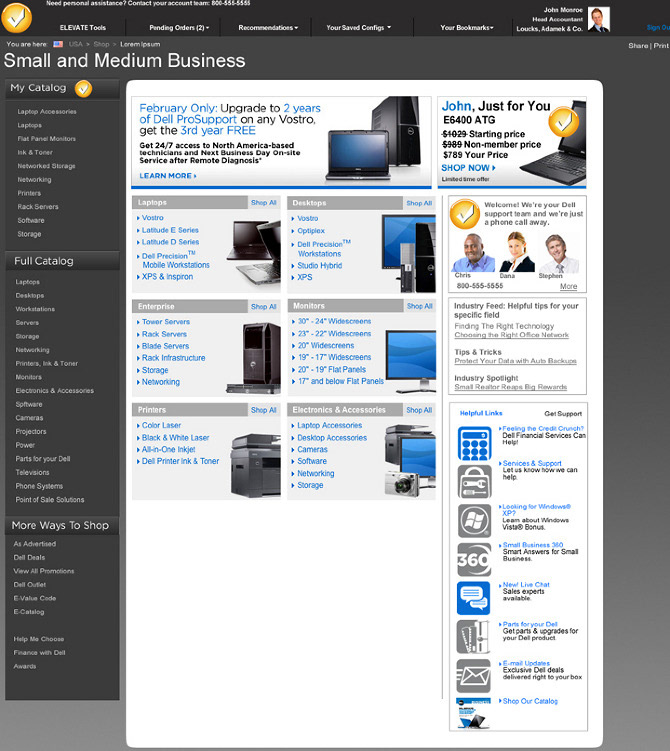Open Latitude E Series link
The image size is (670, 751).
click(x=170, y=230)
